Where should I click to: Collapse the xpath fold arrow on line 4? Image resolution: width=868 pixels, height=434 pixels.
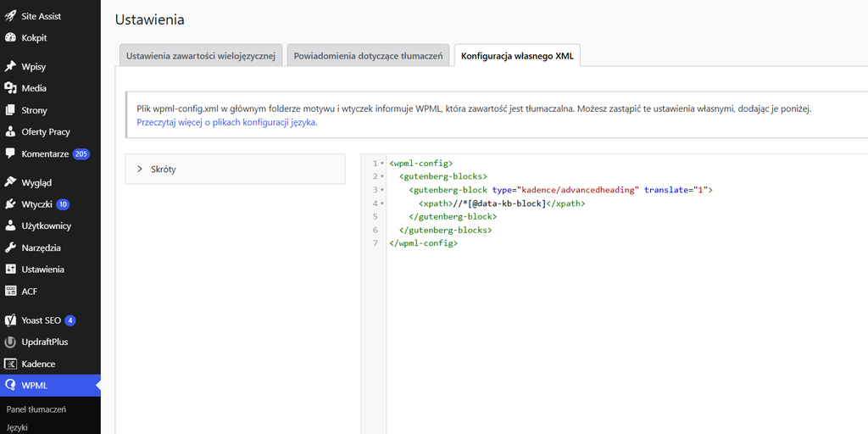[x=382, y=203]
